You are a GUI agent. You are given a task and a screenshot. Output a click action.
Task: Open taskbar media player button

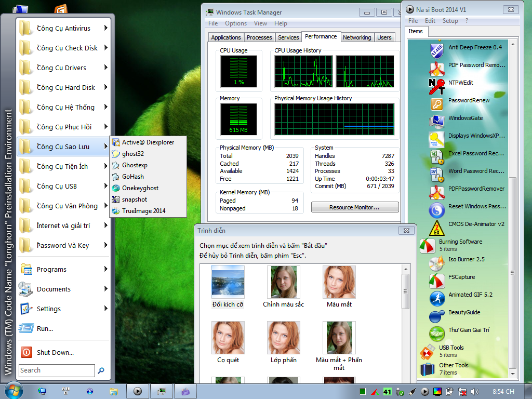(137, 391)
